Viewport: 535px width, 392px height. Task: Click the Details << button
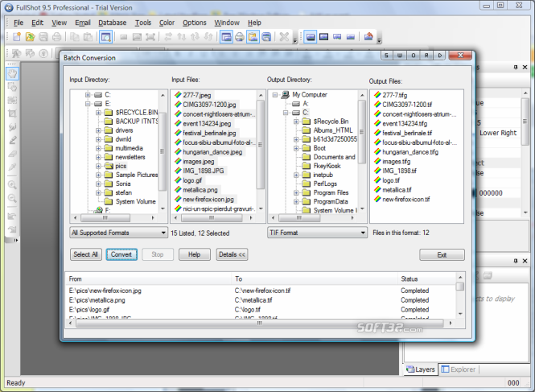[x=232, y=254]
